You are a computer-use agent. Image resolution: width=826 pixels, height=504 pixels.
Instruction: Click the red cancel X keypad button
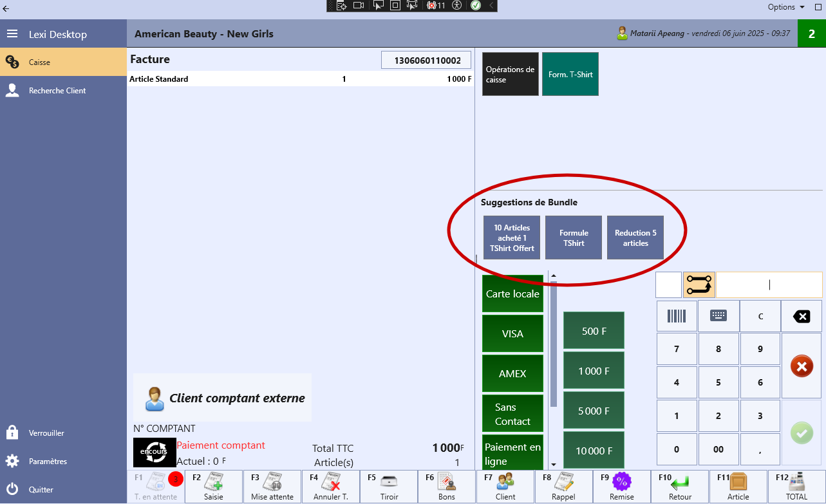[802, 366]
